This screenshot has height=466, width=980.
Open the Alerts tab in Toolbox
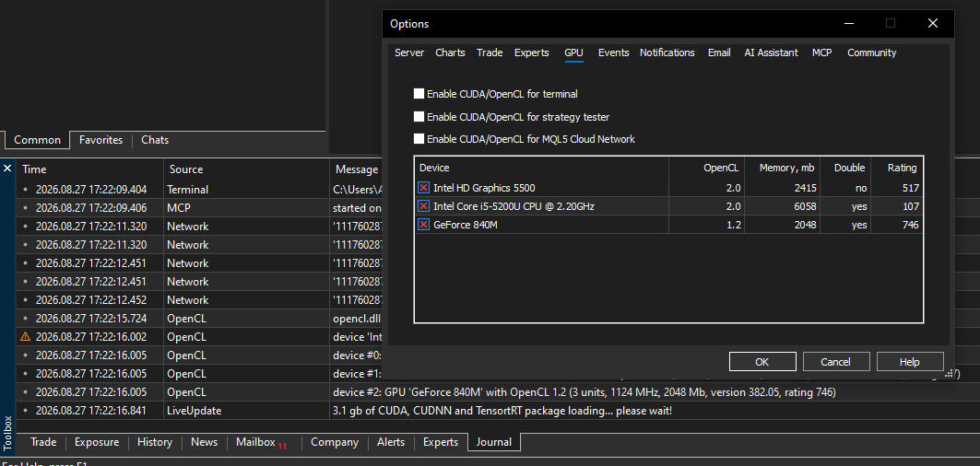pyautogui.click(x=391, y=442)
